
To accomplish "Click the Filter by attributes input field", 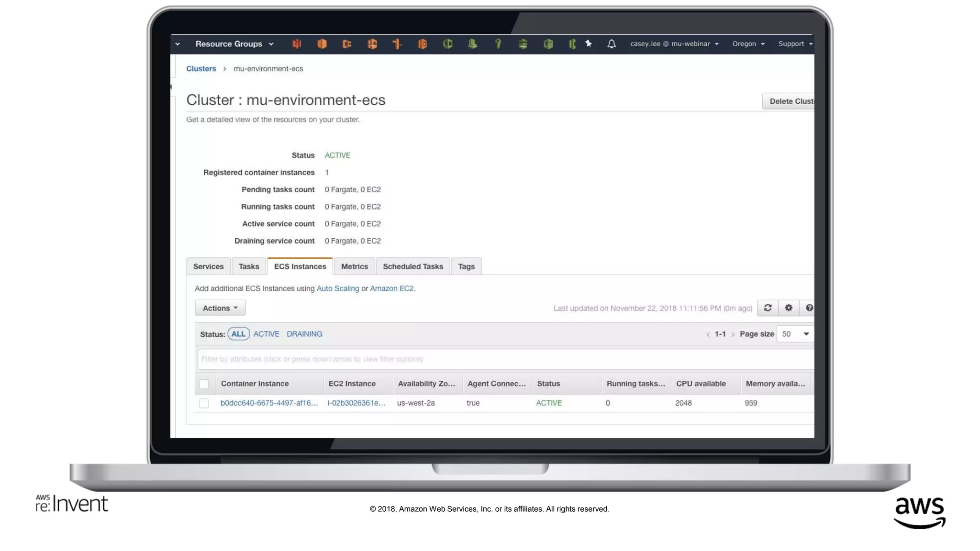I will coord(506,359).
